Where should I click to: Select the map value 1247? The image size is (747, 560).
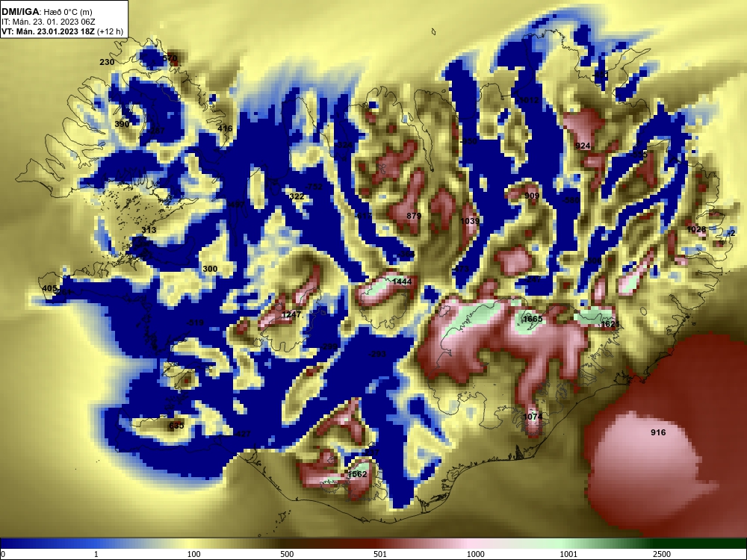291,315
